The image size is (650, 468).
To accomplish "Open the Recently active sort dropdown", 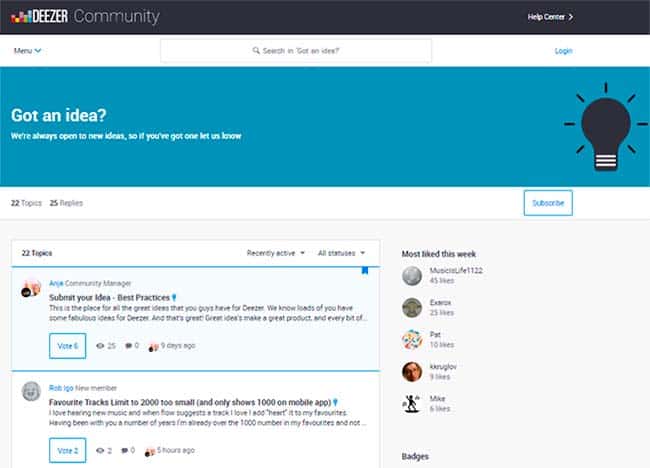I will [x=275, y=253].
